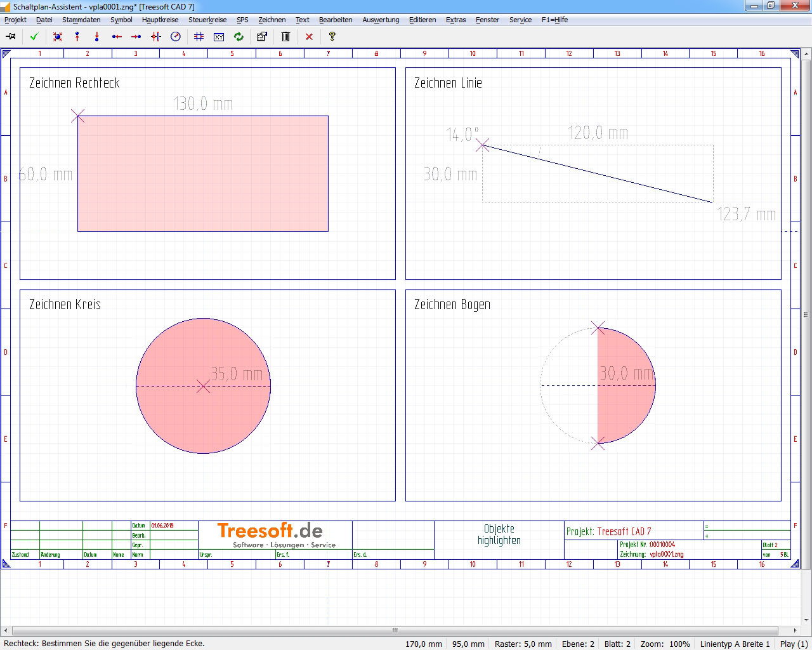Click the yellow question mark help icon
Viewport: 812px width, 650px height.
coord(332,37)
